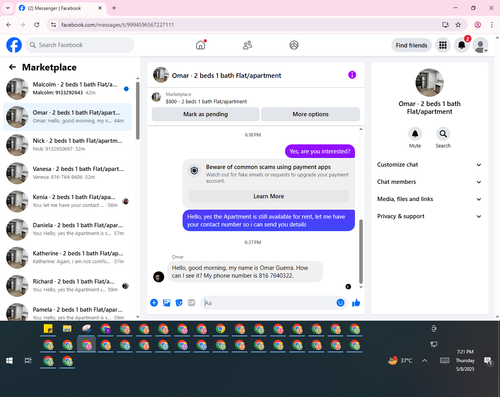The image size is (500, 397).
Task: Open the Menu grid icon
Action: pyautogui.click(x=443, y=45)
